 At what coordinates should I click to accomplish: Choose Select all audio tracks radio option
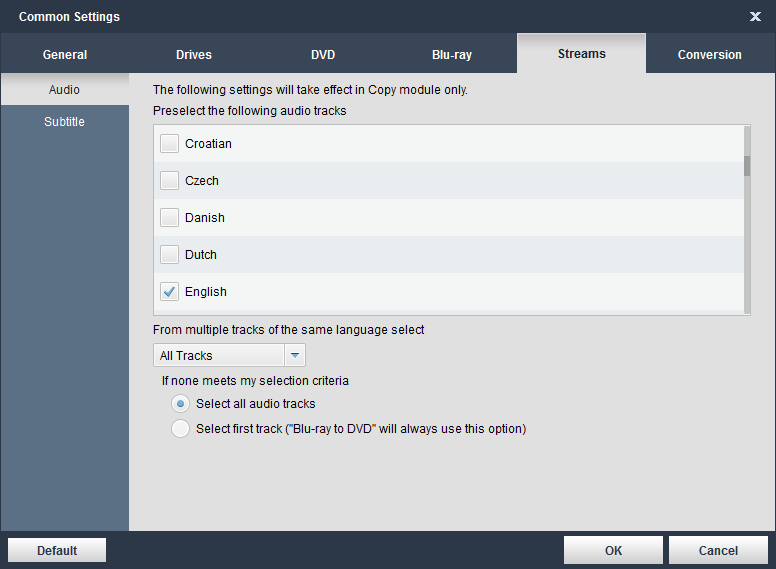tap(180, 404)
